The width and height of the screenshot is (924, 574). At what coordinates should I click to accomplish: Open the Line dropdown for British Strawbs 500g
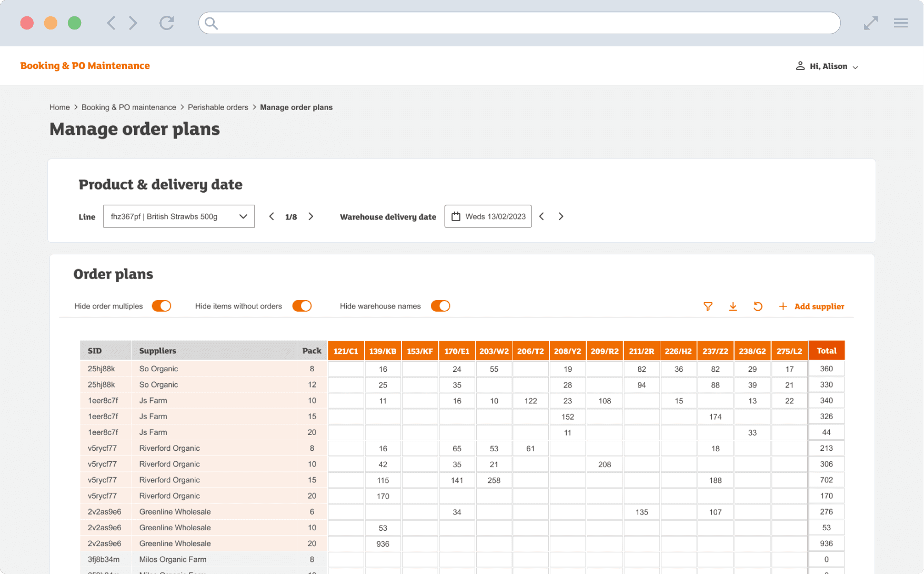[x=179, y=216]
